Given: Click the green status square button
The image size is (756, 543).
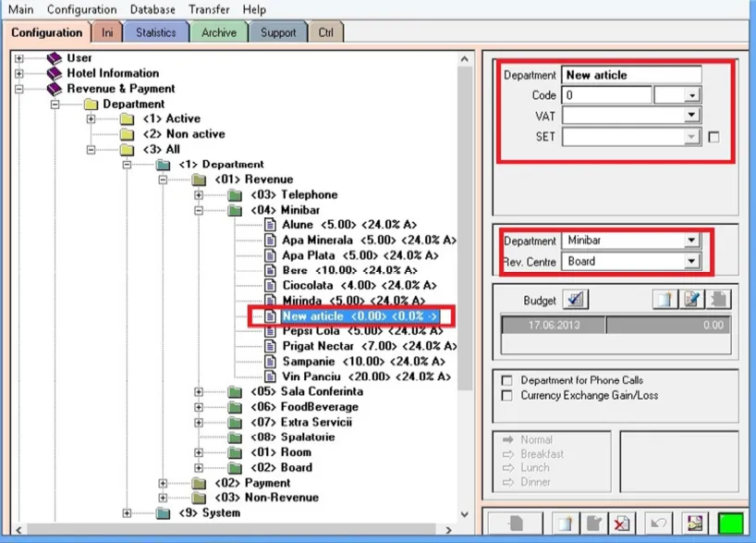Looking at the screenshot, I should pyautogui.click(x=730, y=524).
